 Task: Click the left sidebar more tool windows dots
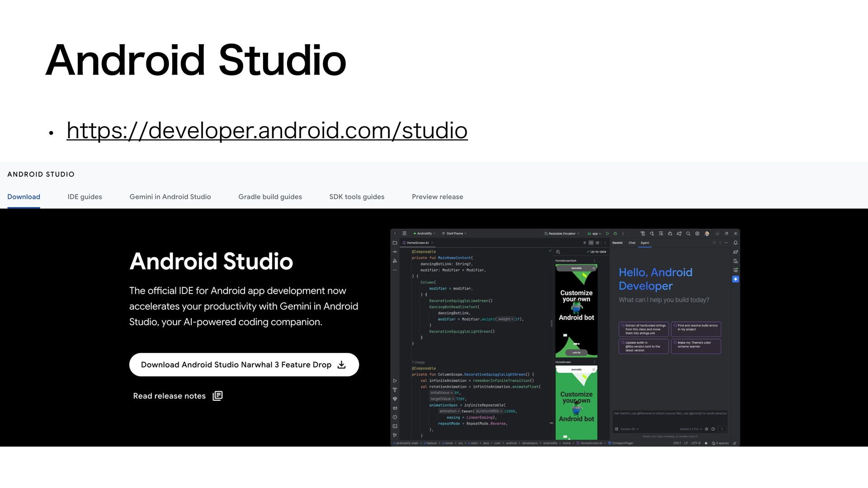395,270
